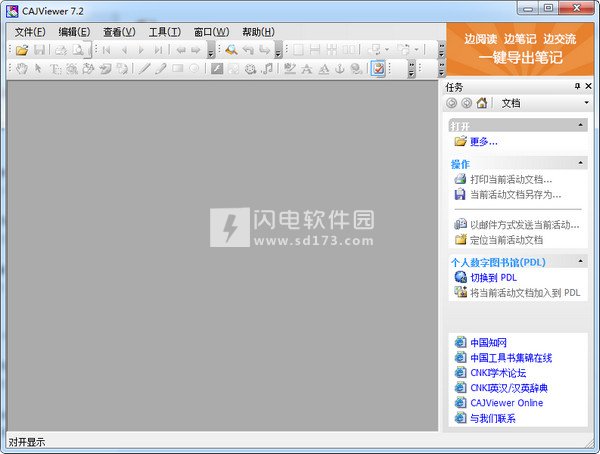Click the 更多... open link

(484, 142)
